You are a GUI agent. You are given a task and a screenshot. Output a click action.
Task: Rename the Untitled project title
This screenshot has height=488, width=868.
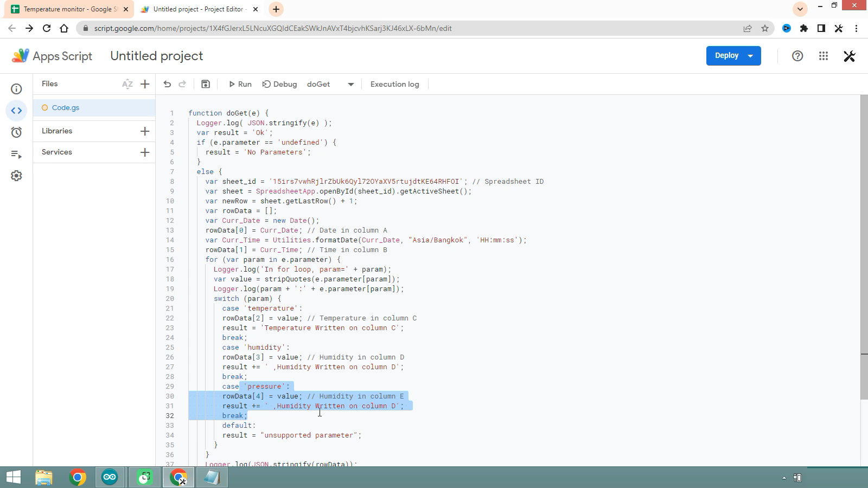(157, 56)
